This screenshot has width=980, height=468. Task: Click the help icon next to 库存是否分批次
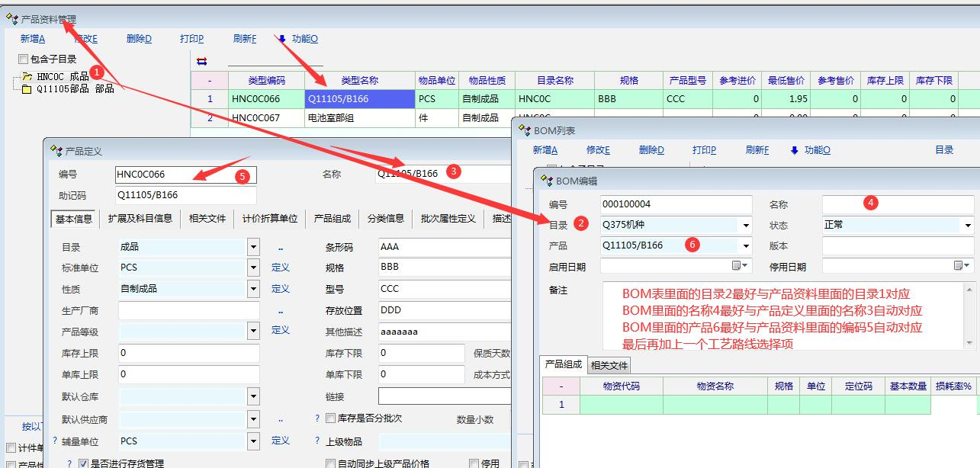pyautogui.click(x=317, y=418)
